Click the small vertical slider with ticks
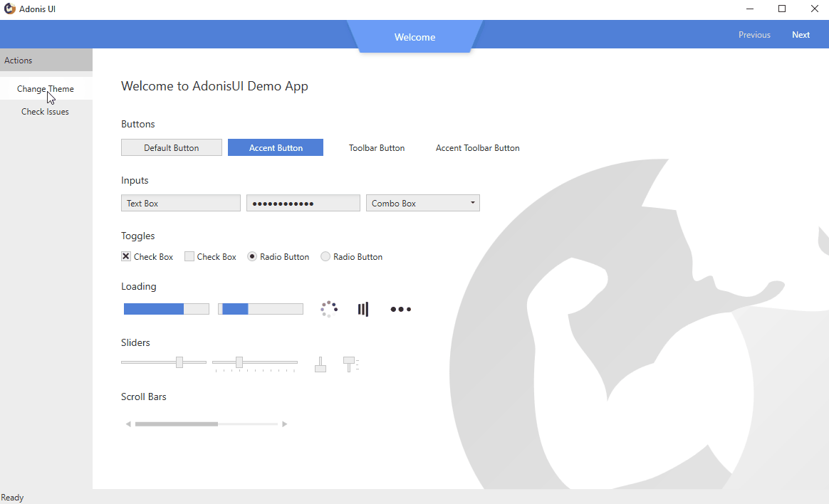Image resolution: width=829 pixels, height=504 pixels. coord(350,364)
